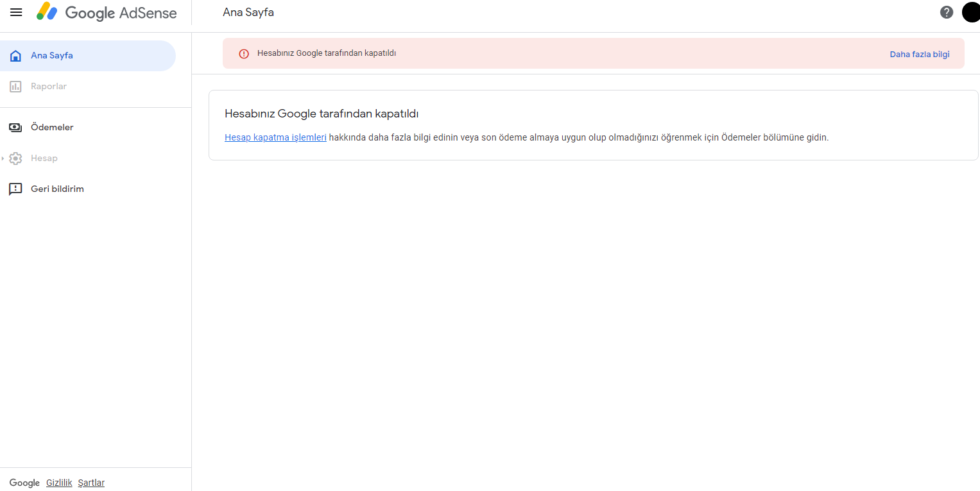Select Raporlar in sidebar
The height and width of the screenshot is (491, 980).
[88, 87]
